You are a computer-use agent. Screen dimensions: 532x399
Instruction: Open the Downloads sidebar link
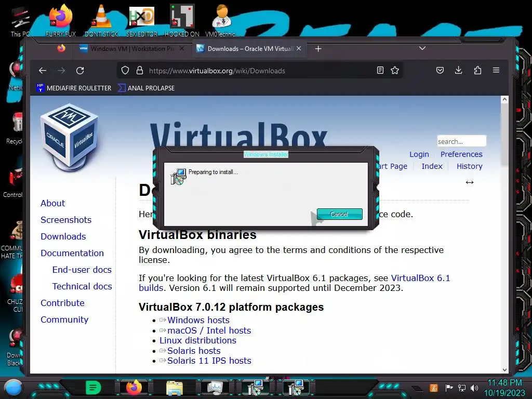point(63,236)
